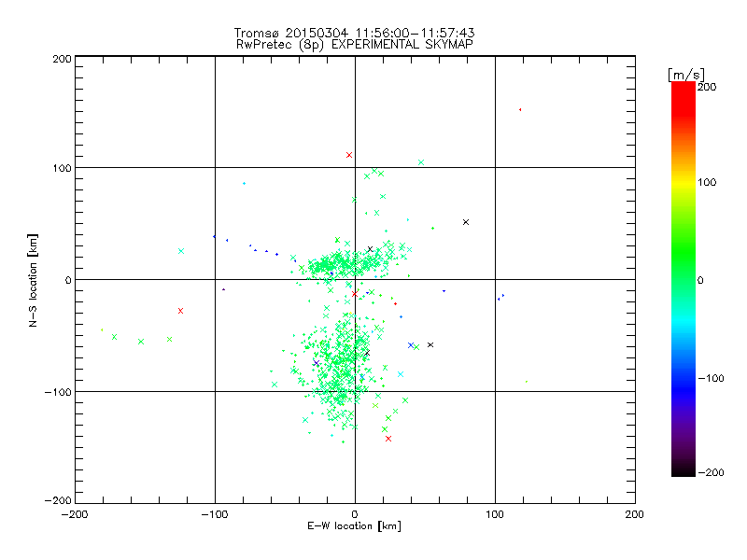This screenshot has height=560, width=747.
Task: Click the cyan dot in the upper left quadrant
Action: 244,183
